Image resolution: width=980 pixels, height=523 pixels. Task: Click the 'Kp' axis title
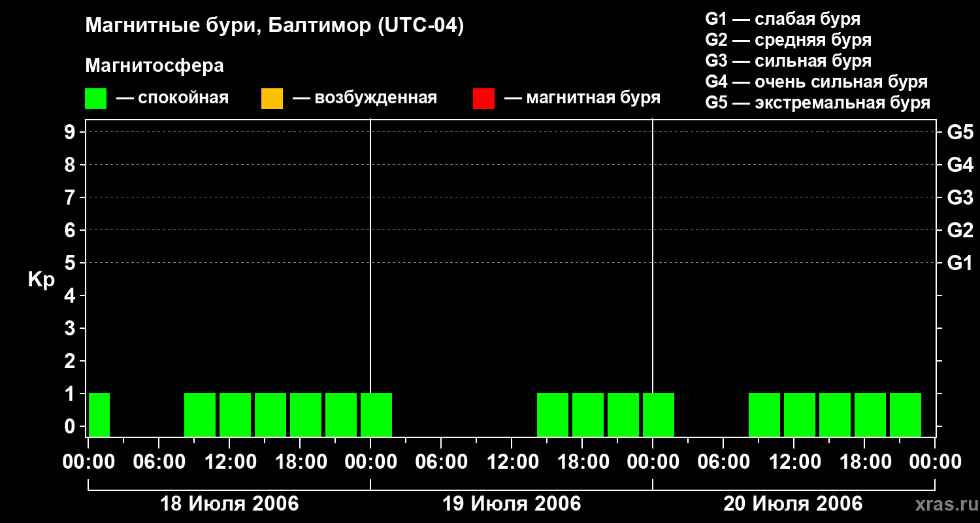tap(41, 280)
